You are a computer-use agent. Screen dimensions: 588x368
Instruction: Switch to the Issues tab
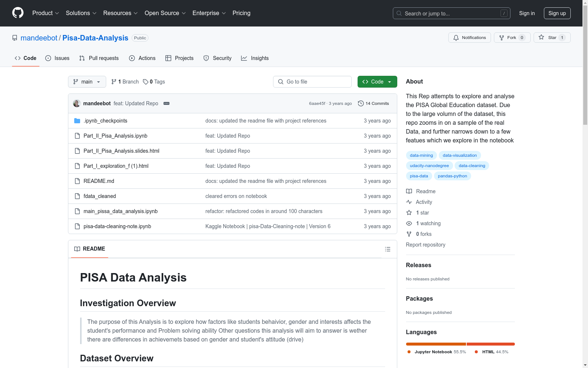coord(57,58)
